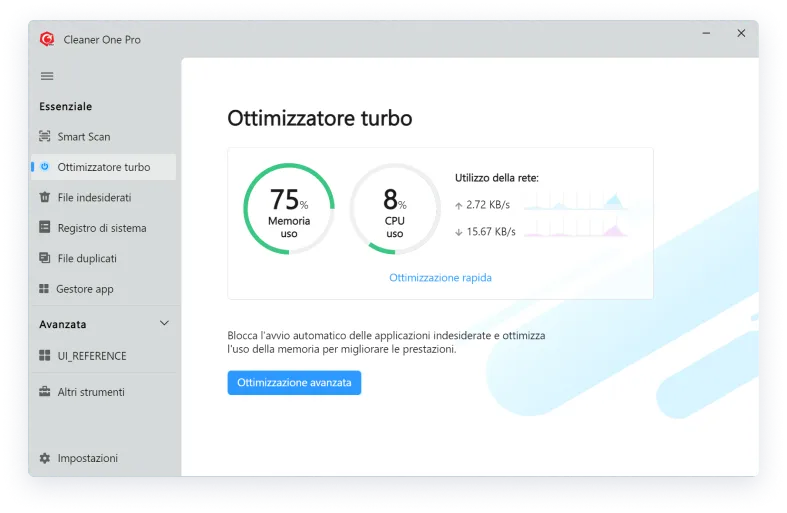Click the 75% Memoria usage ring
The width and height of the screenshot is (787, 513).
pos(289,208)
